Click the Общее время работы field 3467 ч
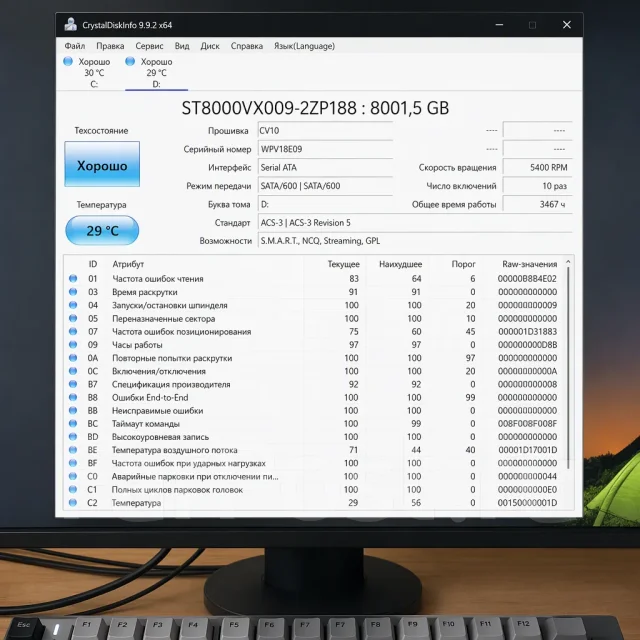 538,204
